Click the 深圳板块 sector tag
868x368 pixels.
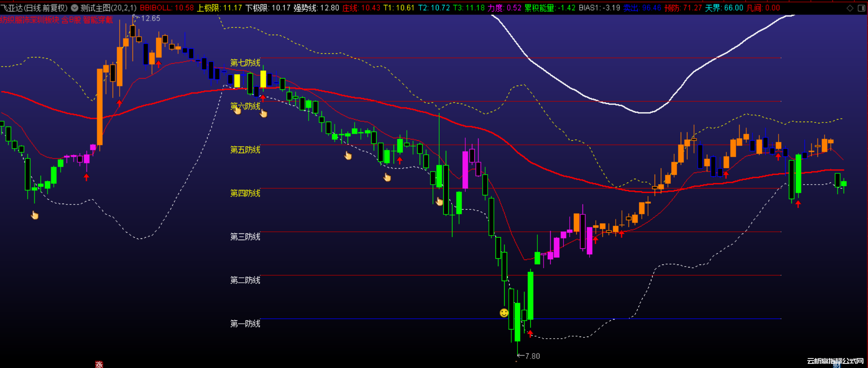[x=44, y=20]
